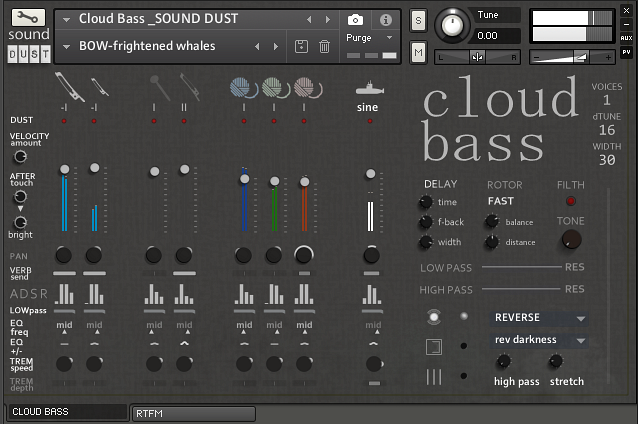This screenshot has height=424, width=638.
Task: Take a snapshot with the camera icon
Action: (x=355, y=20)
